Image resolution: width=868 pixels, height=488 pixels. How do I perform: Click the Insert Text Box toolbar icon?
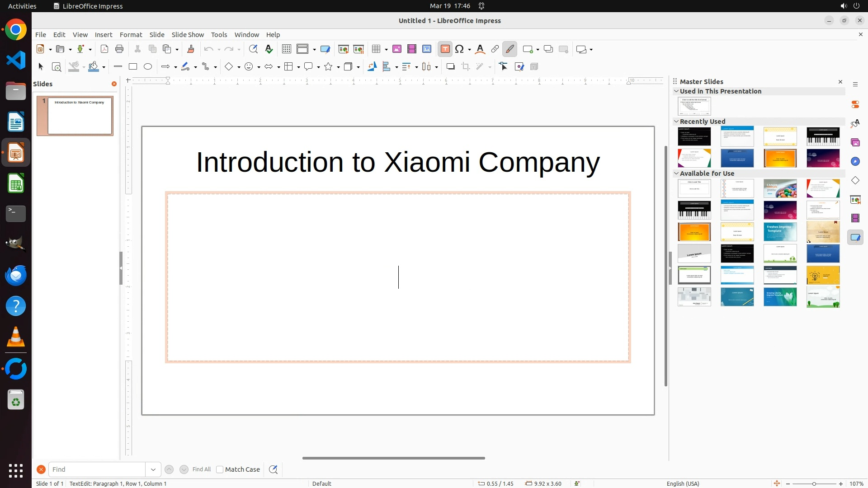point(445,49)
